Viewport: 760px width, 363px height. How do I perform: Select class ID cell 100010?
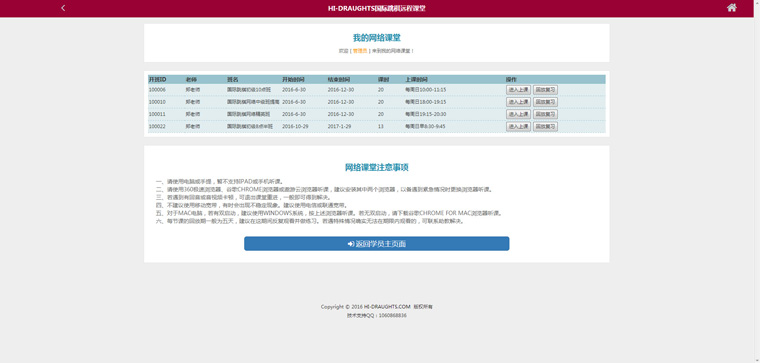click(x=157, y=102)
